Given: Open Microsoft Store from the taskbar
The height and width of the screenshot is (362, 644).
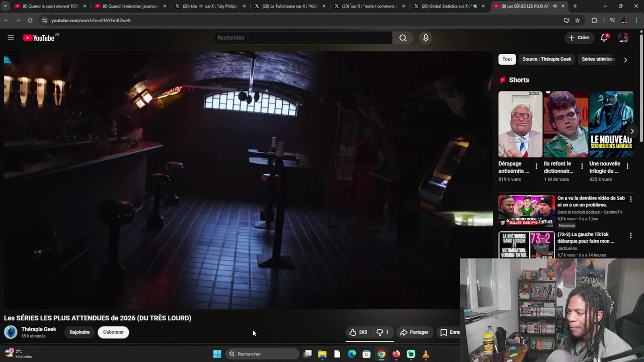Looking at the screenshot, I should 367,354.
